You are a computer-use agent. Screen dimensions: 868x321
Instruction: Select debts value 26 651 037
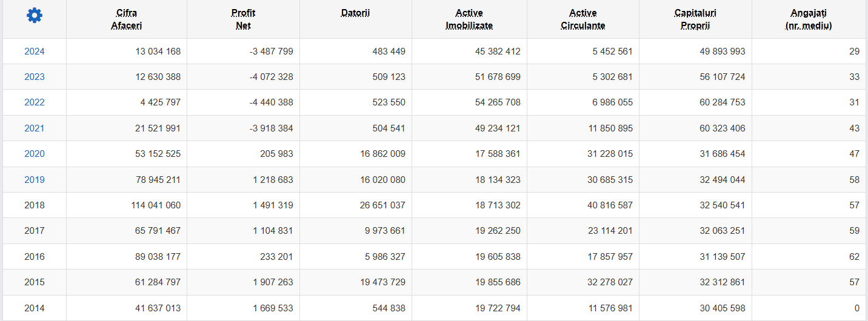(382, 205)
